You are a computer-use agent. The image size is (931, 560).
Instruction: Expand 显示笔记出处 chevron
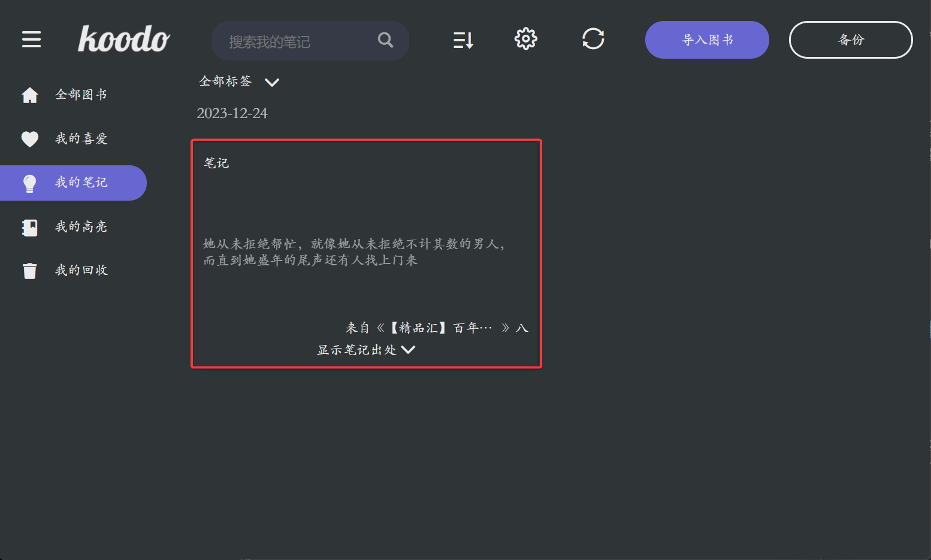[409, 350]
